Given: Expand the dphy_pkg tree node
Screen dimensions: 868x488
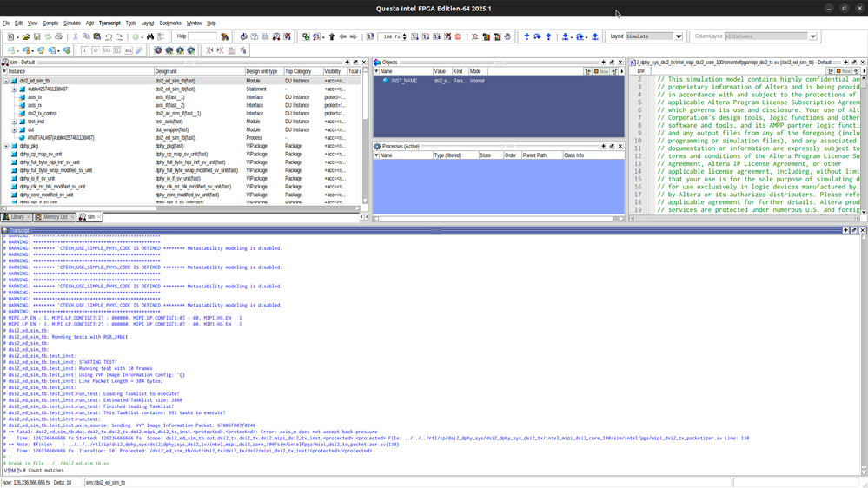Looking at the screenshot, I should click(x=6, y=146).
